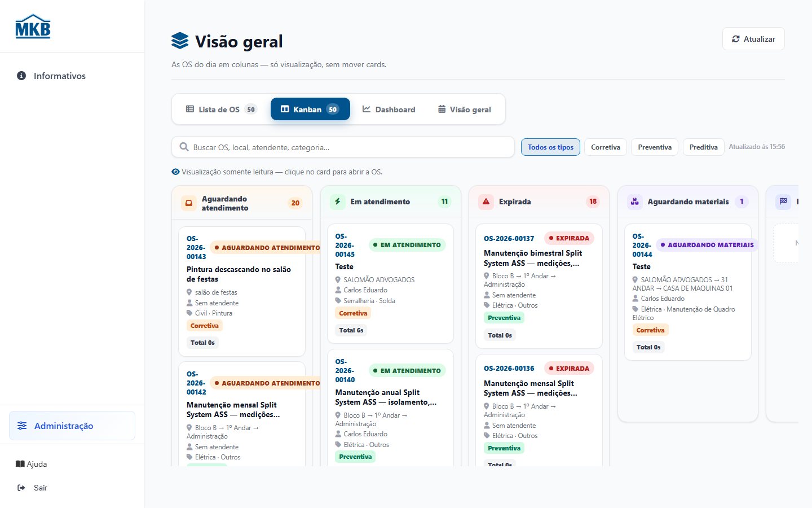Click the Corretiva tag on card OS-2026-00145
Image resolution: width=812 pixels, height=508 pixels.
click(353, 313)
